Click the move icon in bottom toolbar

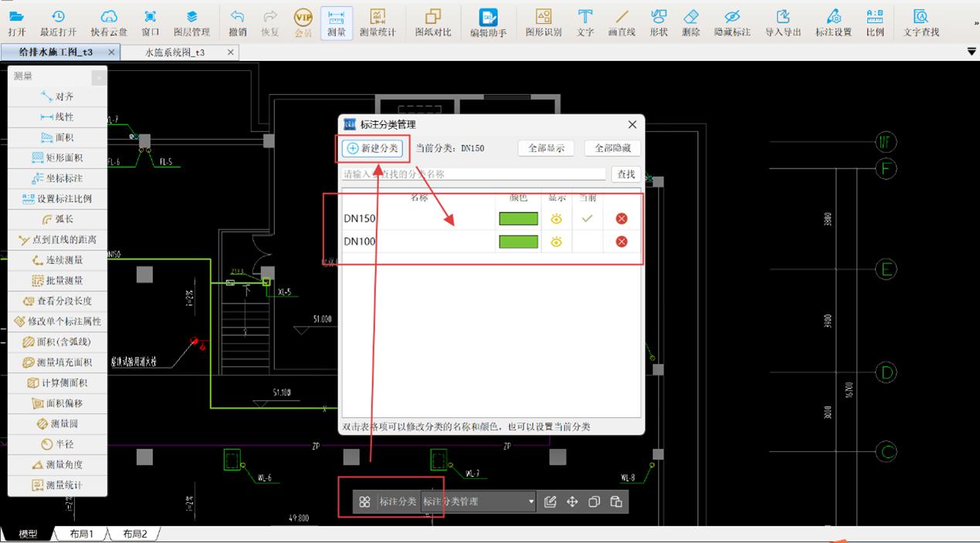click(572, 502)
